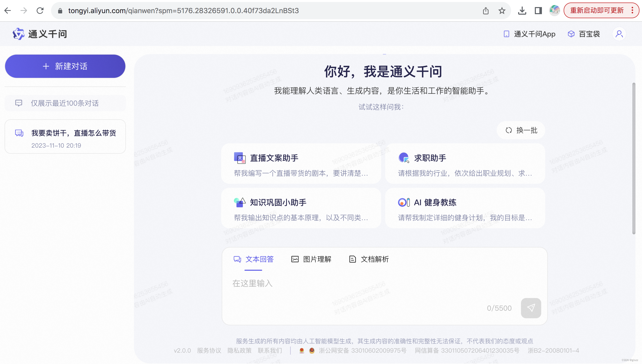Viewport: 642px width, 364px height.
Task: Click the send message paper-plane icon
Action: [531, 308]
